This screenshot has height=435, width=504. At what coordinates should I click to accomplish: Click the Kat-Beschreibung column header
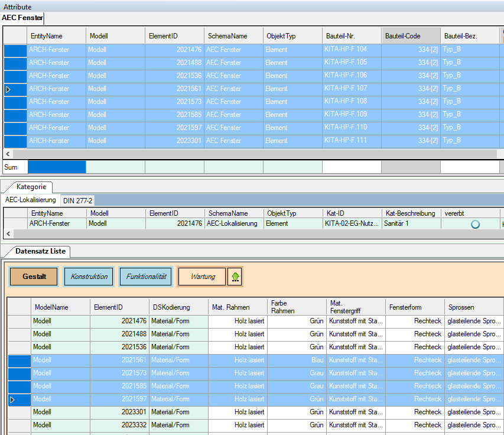pos(411,213)
